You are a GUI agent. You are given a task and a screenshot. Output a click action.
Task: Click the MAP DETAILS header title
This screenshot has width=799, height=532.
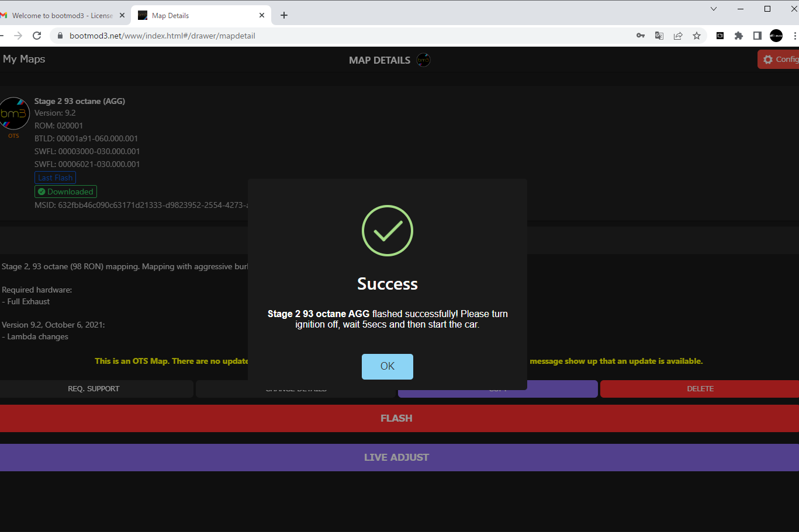click(x=379, y=60)
